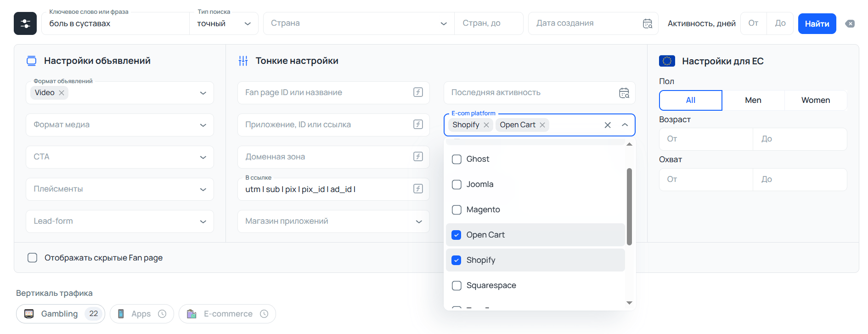Image resolution: width=868 pixels, height=334 pixels.
Task: Select the Women gender tab
Action: pyautogui.click(x=816, y=100)
